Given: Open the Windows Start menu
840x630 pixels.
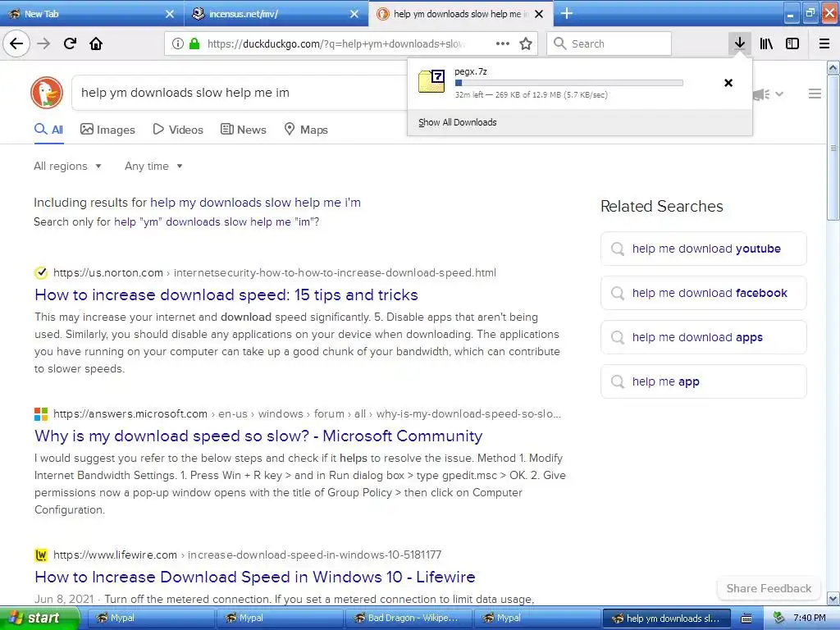Looking at the screenshot, I should pos(39,619).
